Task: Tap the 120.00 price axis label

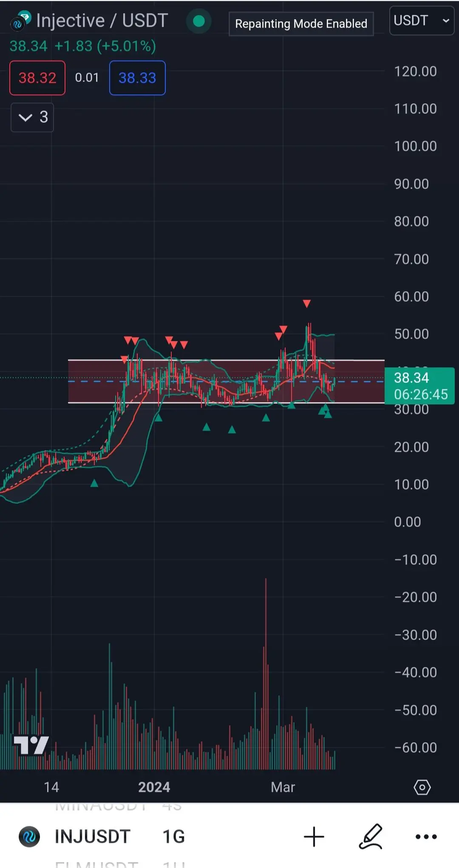Action: 415,71
